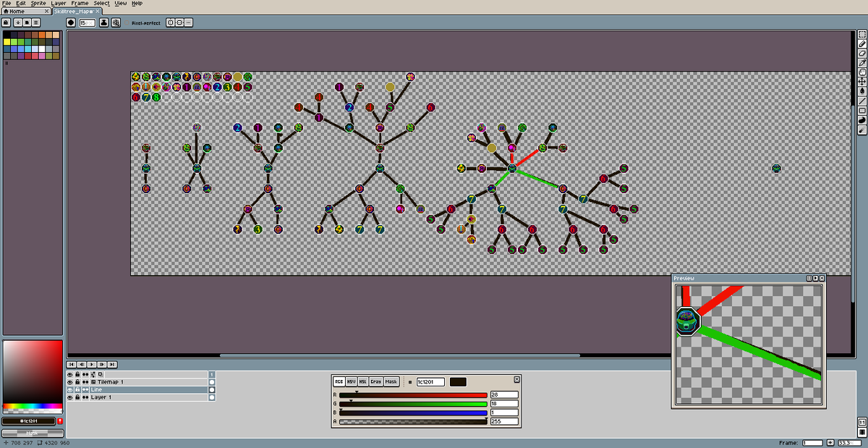The height and width of the screenshot is (448, 868).
Task: Click the center button in Preview window
Action: point(809,278)
